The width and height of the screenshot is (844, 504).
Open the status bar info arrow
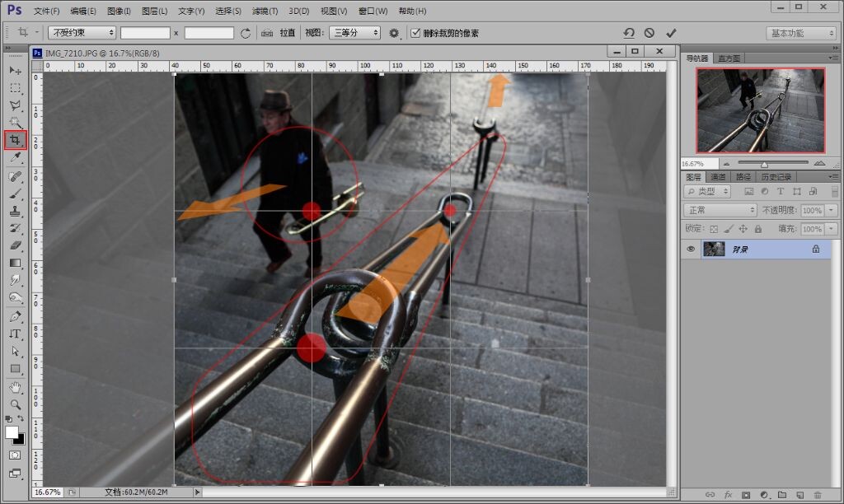click(x=197, y=492)
